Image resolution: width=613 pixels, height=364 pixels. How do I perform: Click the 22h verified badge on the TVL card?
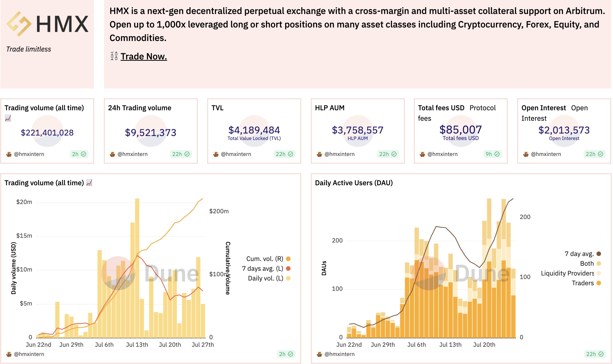coord(284,154)
